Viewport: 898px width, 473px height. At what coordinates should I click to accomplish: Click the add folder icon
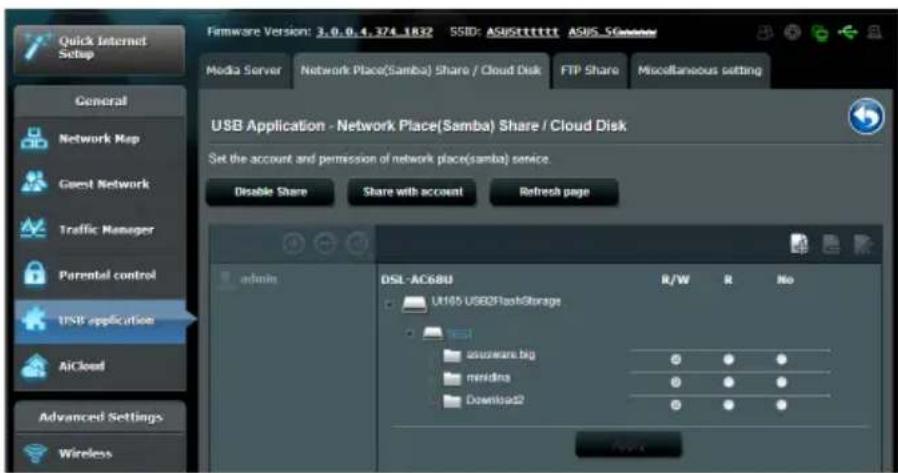[799, 245]
